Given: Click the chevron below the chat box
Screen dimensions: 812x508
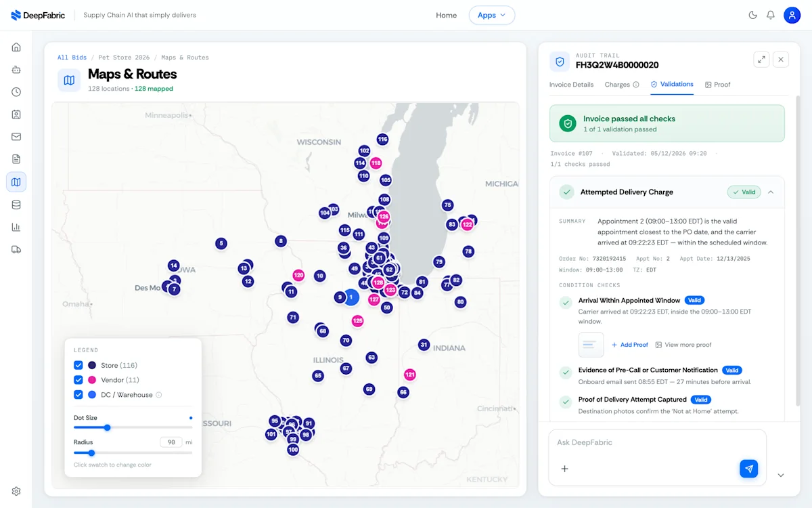Looking at the screenshot, I should [x=781, y=475].
